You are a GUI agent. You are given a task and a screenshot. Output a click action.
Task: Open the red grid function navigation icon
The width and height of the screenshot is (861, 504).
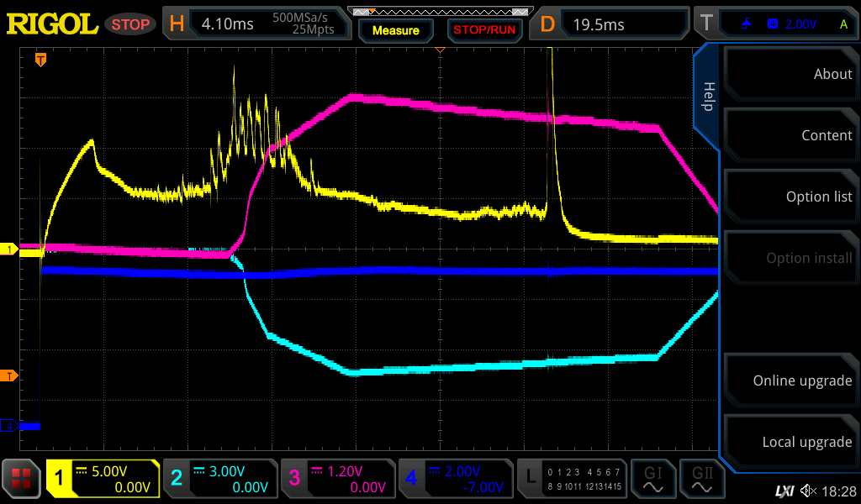[x=22, y=479]
